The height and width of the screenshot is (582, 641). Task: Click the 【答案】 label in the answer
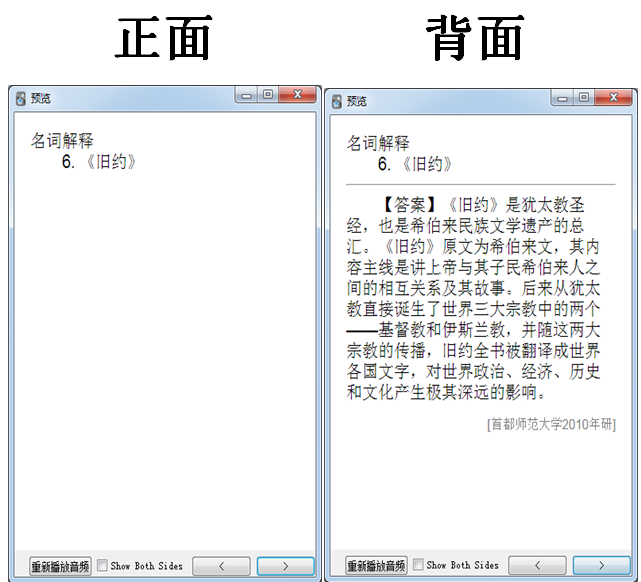[410, 205]
